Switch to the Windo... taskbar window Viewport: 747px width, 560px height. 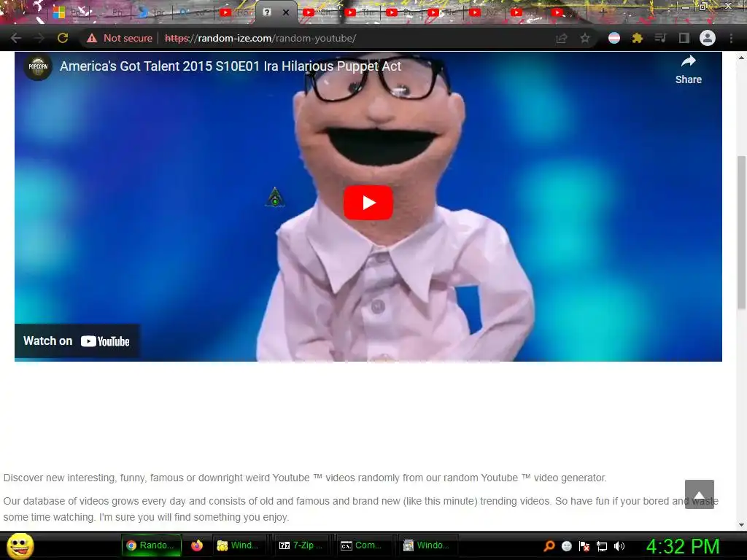pyautogui.click(x=426, y=545)
